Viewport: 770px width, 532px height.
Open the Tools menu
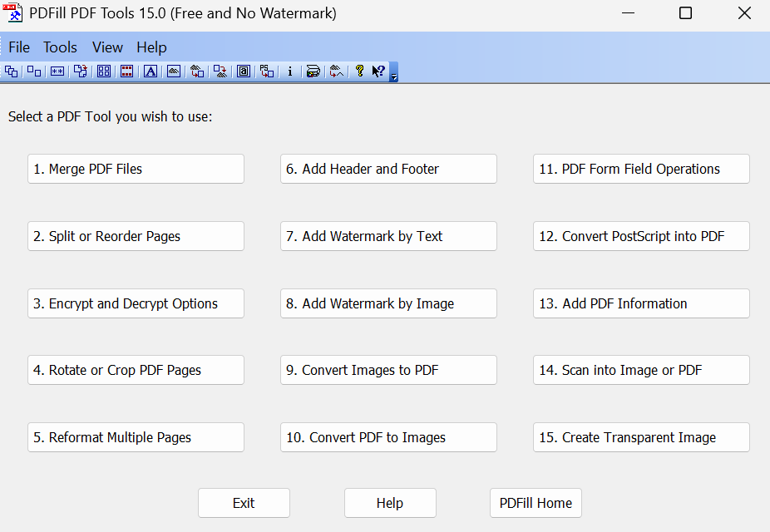pyautogui.click(x=60, y=47)
